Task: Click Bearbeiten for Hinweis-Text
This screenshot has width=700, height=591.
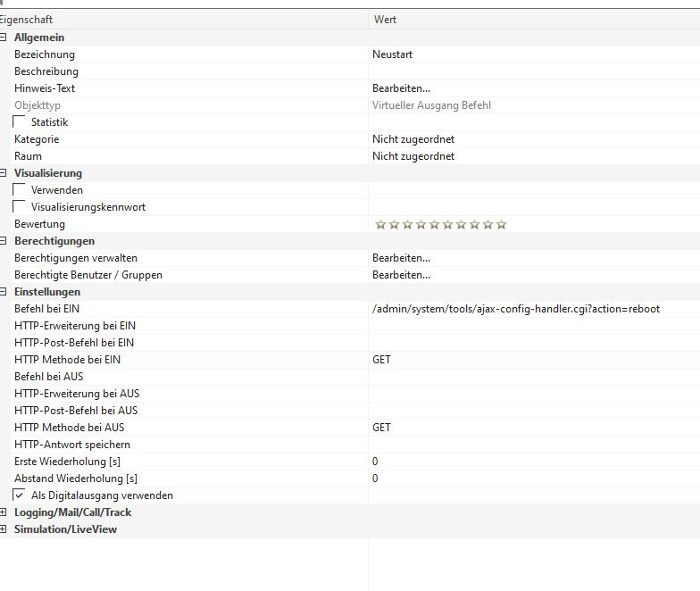Action: (401, 88)
